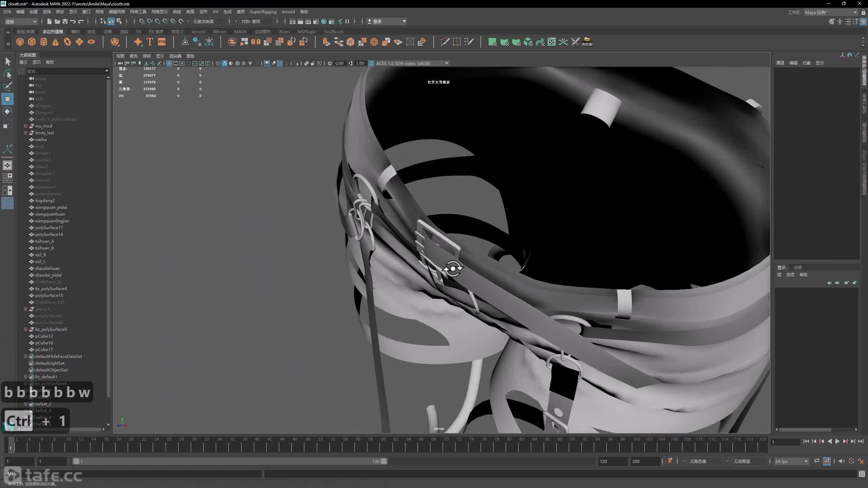Click the viewport gamma value field 1.00
868x488 pixels.
pyautogui.click(x=360, y=63)
